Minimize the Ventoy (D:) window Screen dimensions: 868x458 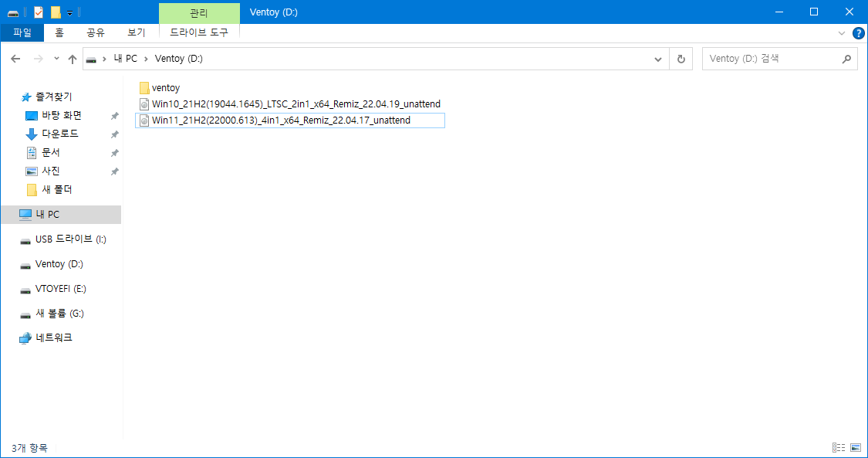point(778,12)
